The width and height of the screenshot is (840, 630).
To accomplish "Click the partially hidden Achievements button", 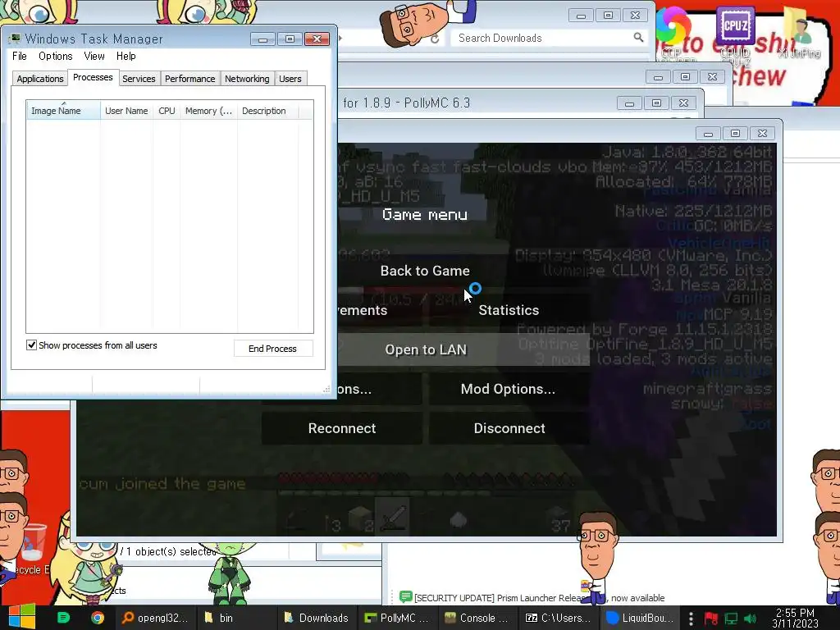I will coord(379,310).
